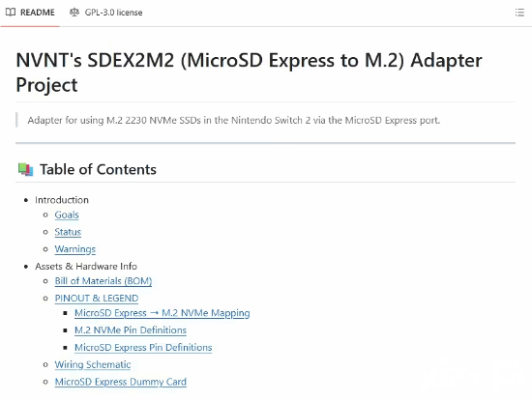Open the Goals link
This screenshot has height=401, width=532.
click(67, 215)
